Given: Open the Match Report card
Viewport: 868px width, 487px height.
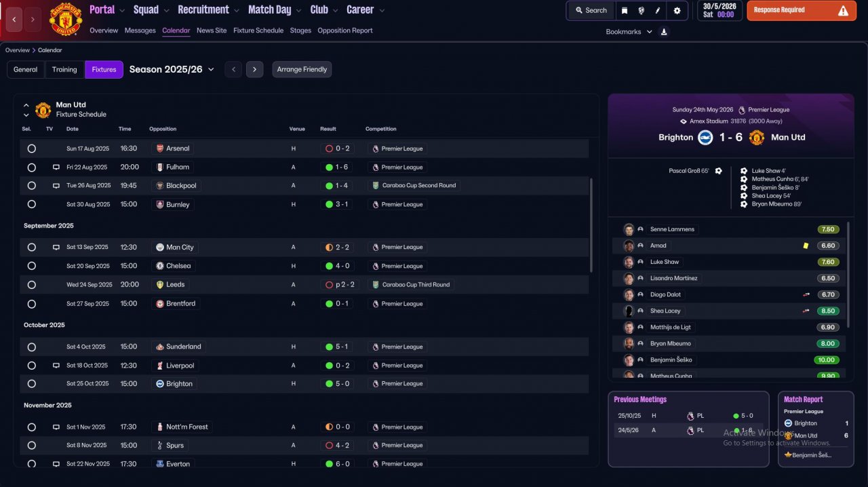Looking at the screenshot, I should (x=816, y=429).
